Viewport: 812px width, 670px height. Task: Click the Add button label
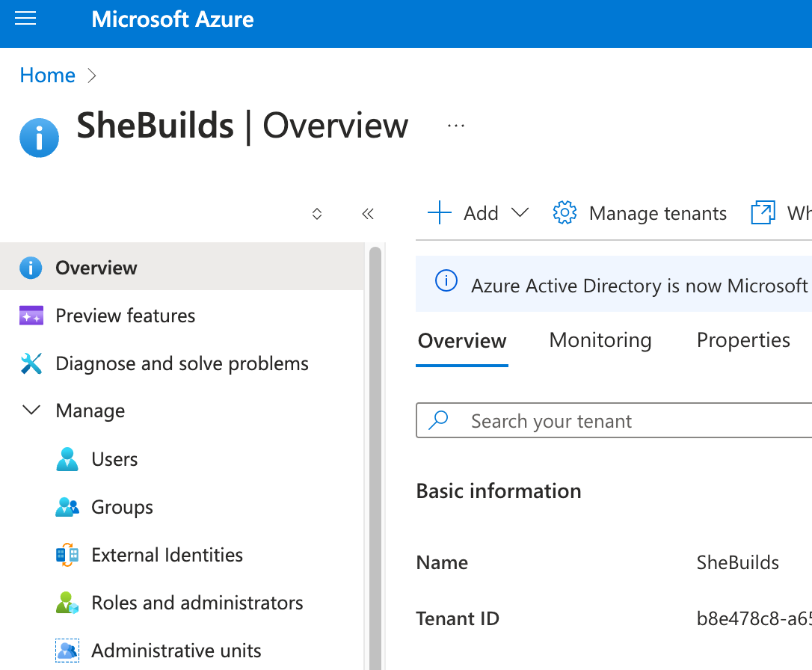coord(481,213)
